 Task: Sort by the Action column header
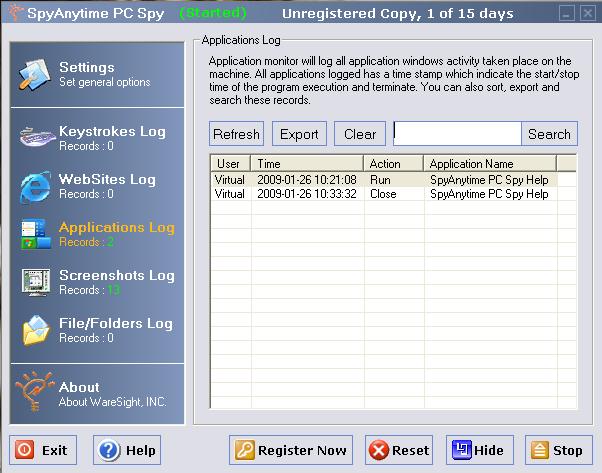click(394, 164)
